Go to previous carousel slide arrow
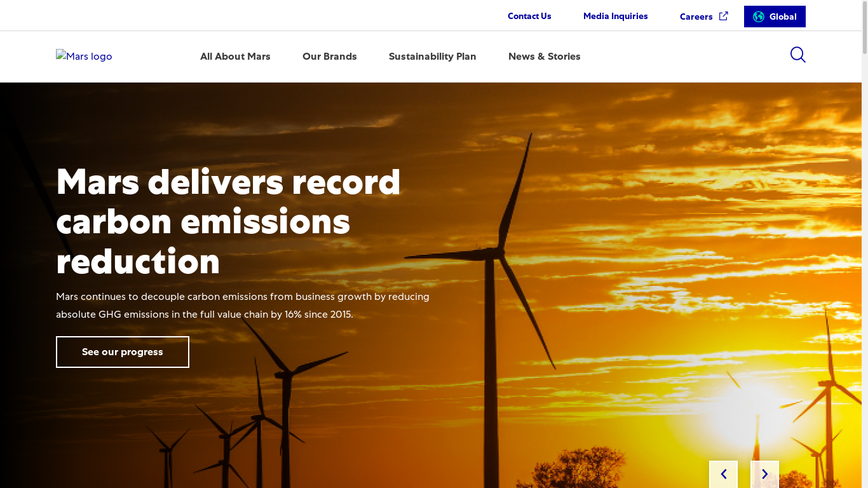The width and height of the screenshot is (868, 488). coord(723,474)
